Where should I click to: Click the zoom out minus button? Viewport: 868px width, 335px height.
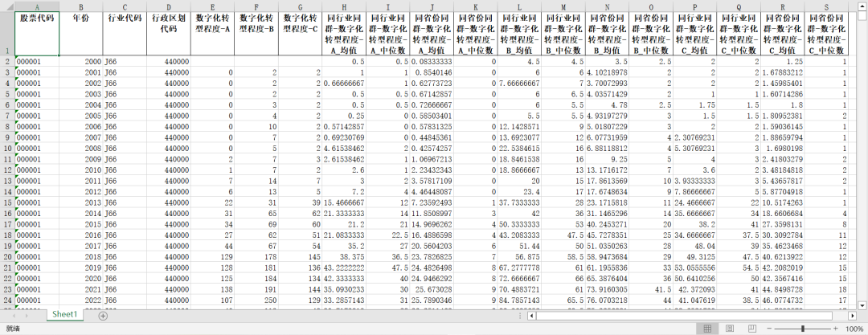pos(770,329)
